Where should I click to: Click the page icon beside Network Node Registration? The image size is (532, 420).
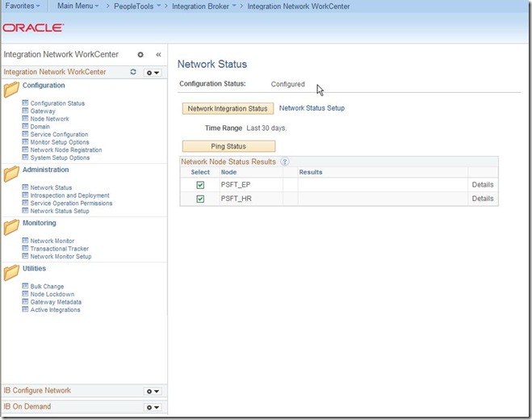coord(25,149)
